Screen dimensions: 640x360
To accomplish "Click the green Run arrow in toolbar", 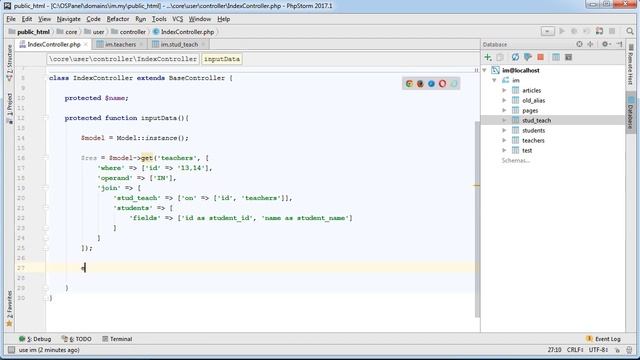I will click(x=562, y=31).
